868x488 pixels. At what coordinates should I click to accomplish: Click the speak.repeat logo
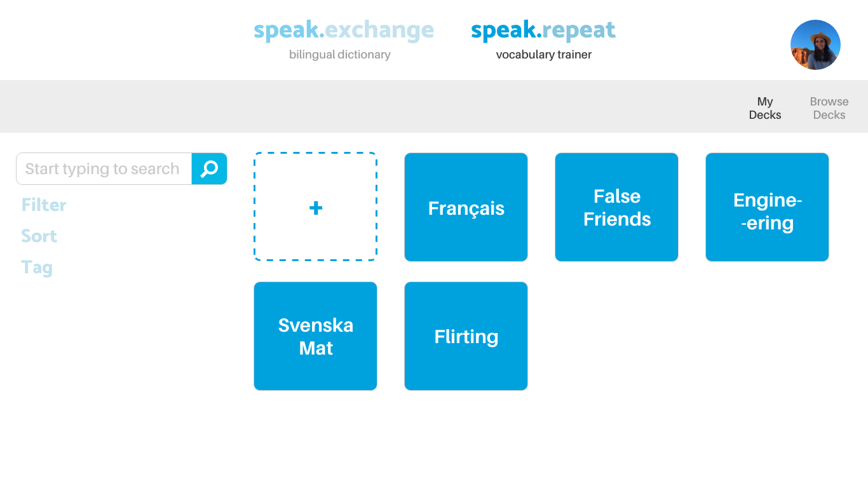tap(543, 30)
